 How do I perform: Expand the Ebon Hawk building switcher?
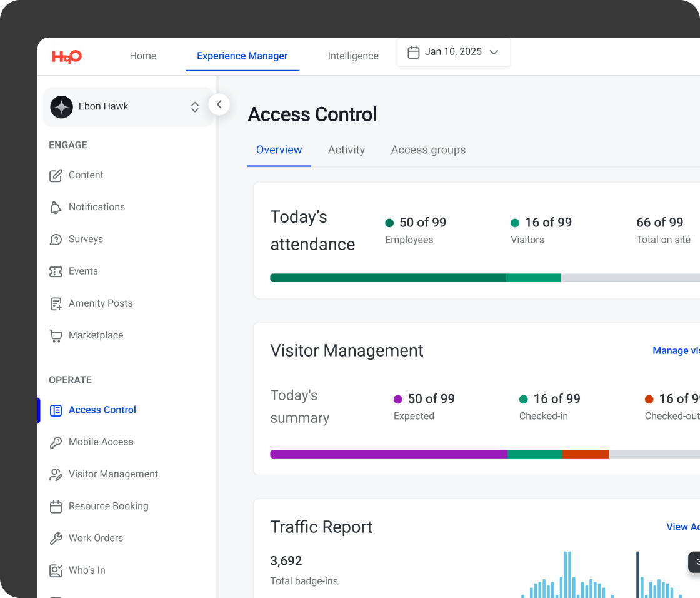(194, 107)
